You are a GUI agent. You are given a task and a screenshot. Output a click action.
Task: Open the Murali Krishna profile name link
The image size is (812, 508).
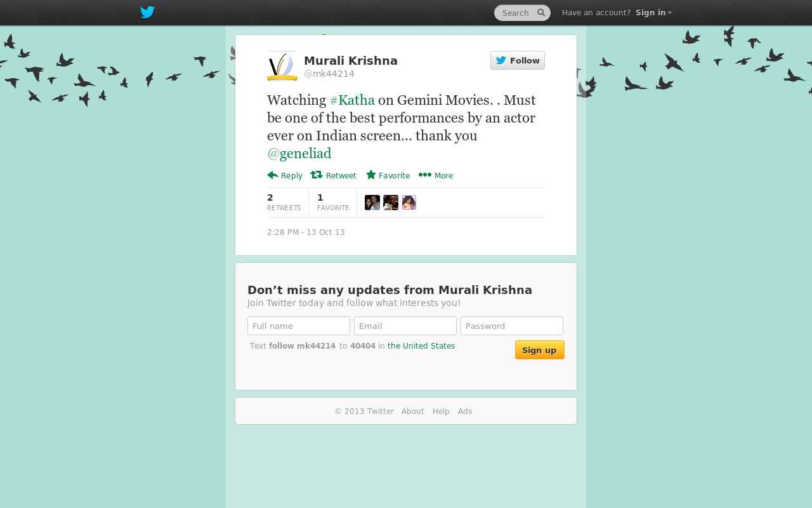tap(351, 61)
